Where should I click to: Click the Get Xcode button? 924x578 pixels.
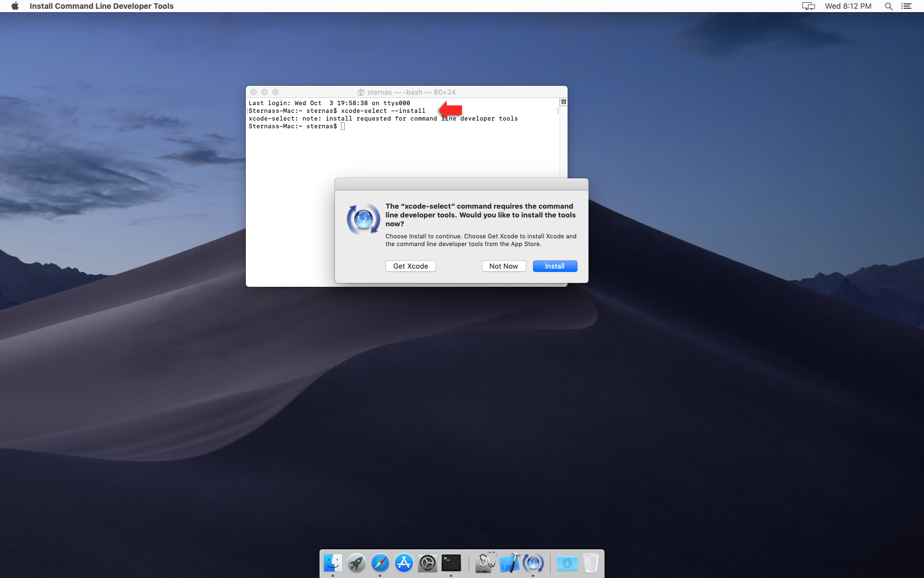click(411, 266)
